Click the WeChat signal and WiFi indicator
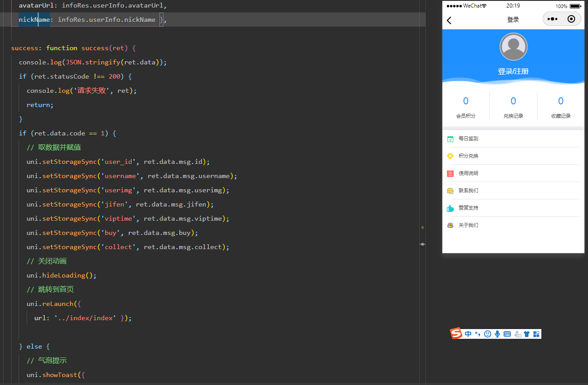Image resolution: width=588 pixels, height=385 pixels. pyautogui.click(x=466, y=6)
